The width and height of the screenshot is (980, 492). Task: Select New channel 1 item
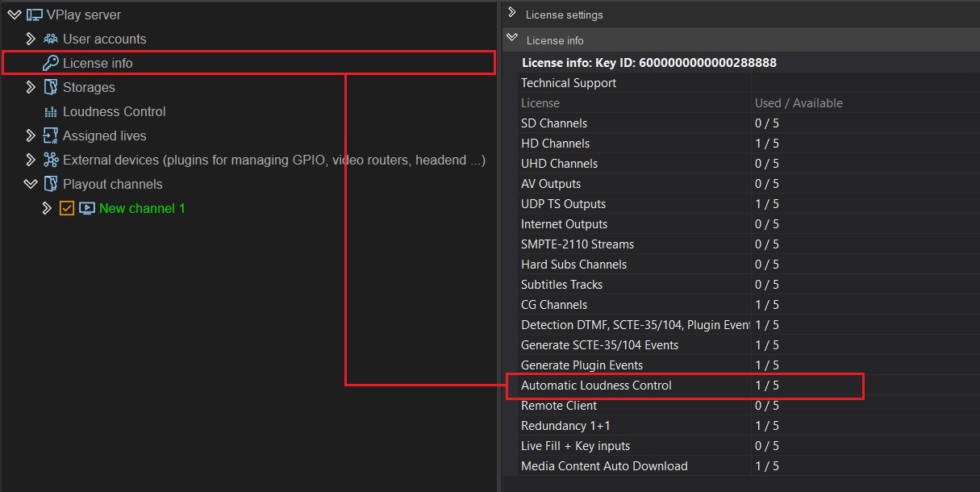pos(142,208)
